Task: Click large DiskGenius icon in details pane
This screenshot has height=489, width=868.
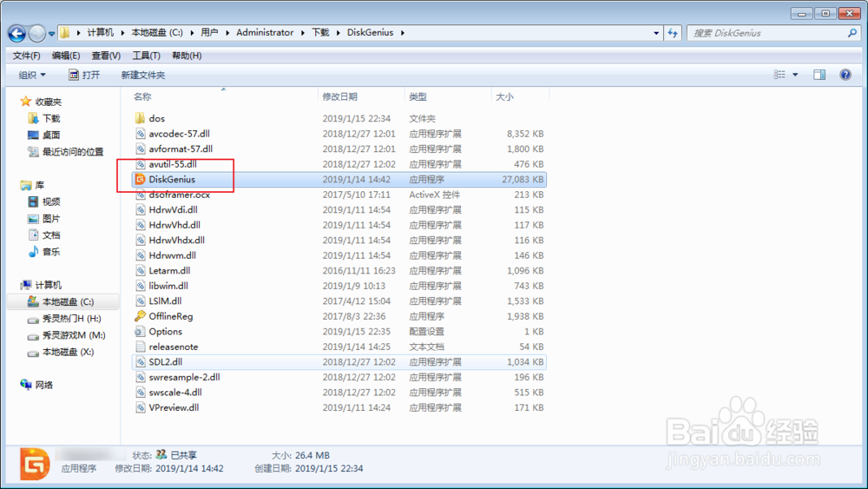Action: (35, 464)
